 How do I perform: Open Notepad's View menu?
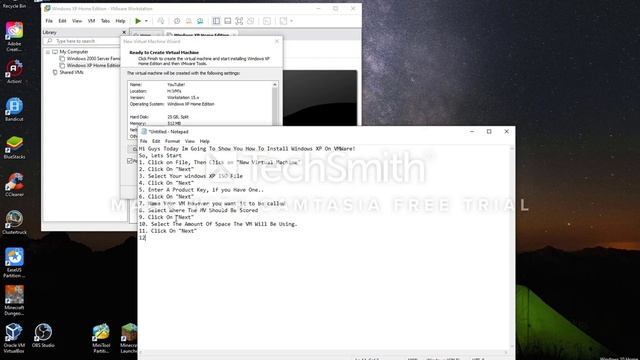click(x=190, y=141)
